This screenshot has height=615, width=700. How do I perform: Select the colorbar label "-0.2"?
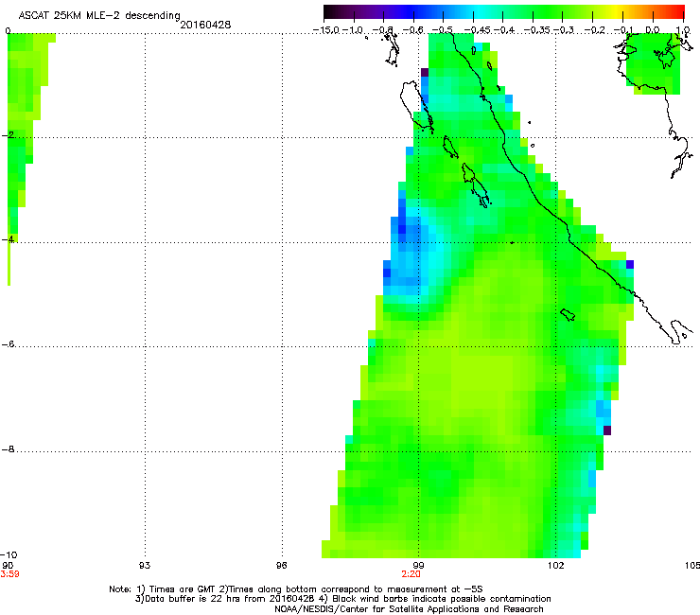point(595,30)
